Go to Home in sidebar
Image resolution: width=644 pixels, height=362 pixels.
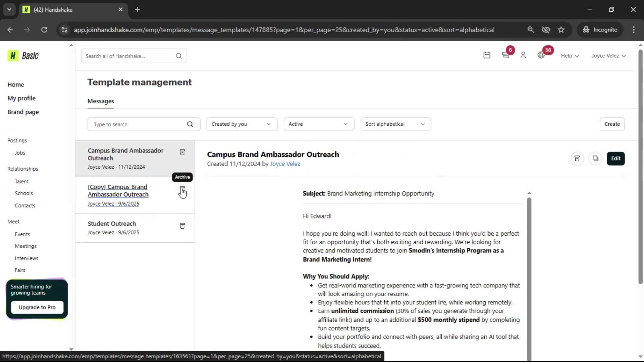pos(16,84)
